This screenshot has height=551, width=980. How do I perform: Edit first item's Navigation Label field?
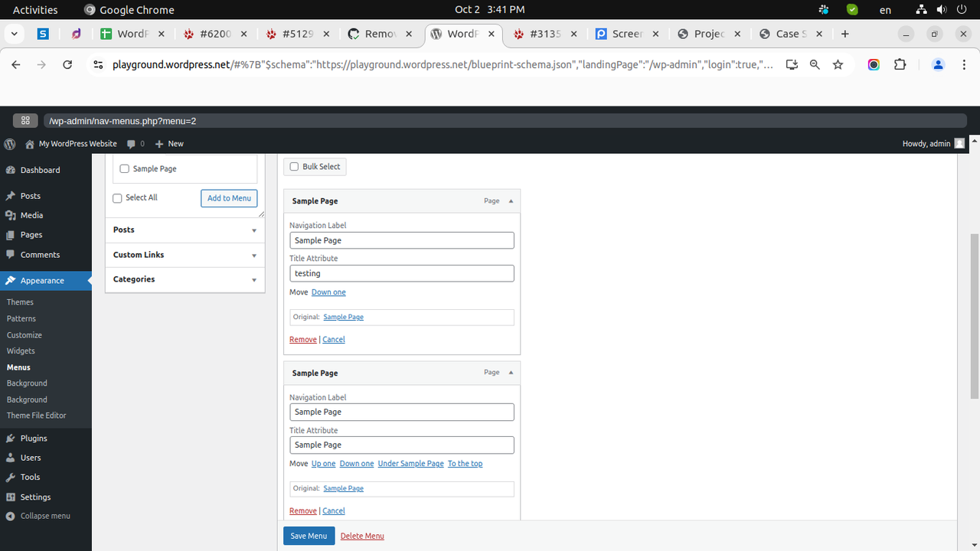click(x=402, y=240)
